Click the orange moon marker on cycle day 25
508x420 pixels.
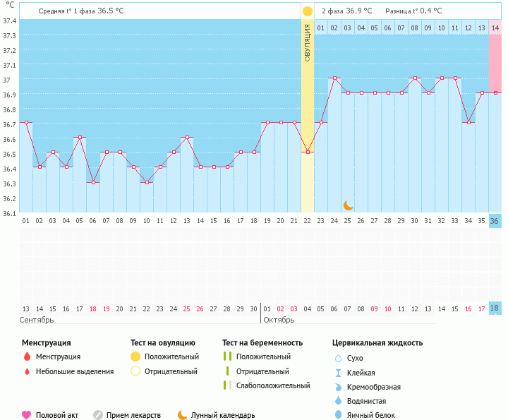(x=348, y=205)
